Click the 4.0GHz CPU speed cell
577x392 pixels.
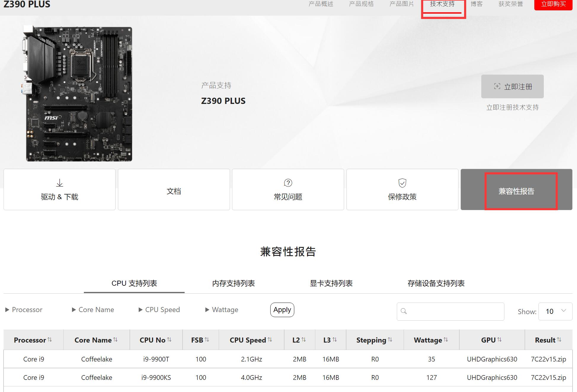(x=251, y=377)
